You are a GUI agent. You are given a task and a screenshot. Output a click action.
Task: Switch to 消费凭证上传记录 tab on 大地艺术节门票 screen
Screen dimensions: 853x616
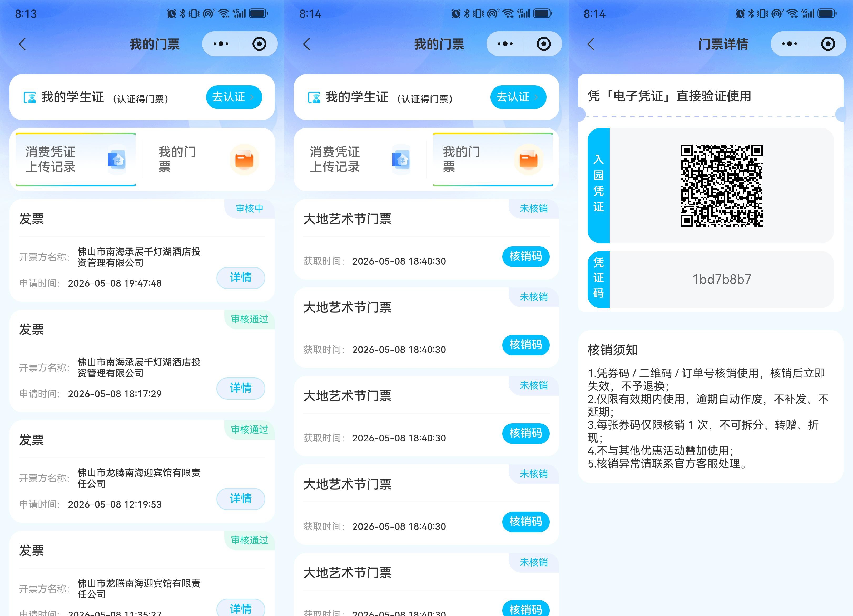[360, 160]
